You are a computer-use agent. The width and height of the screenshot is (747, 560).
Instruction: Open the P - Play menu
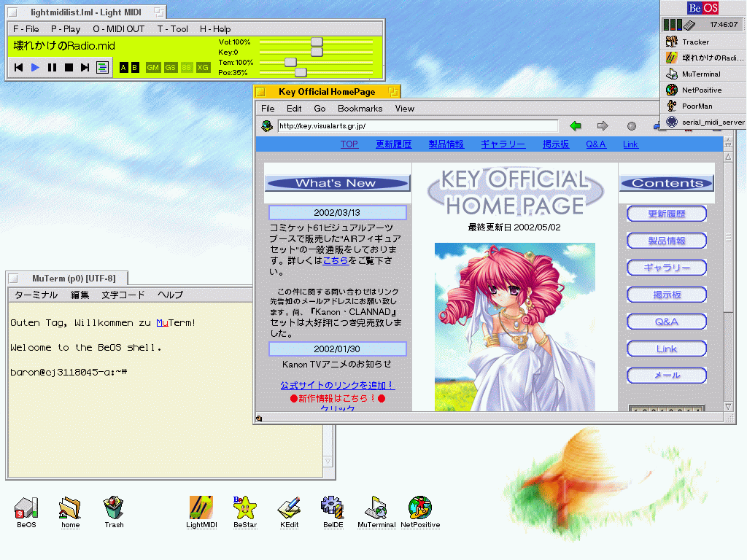(x=66, y=29)
